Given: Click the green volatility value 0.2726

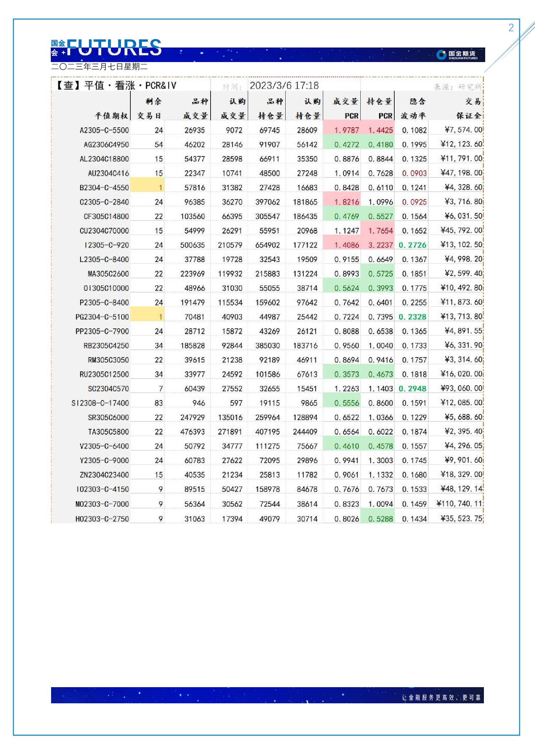Looking at the screenshot, I should click(412, 245).
